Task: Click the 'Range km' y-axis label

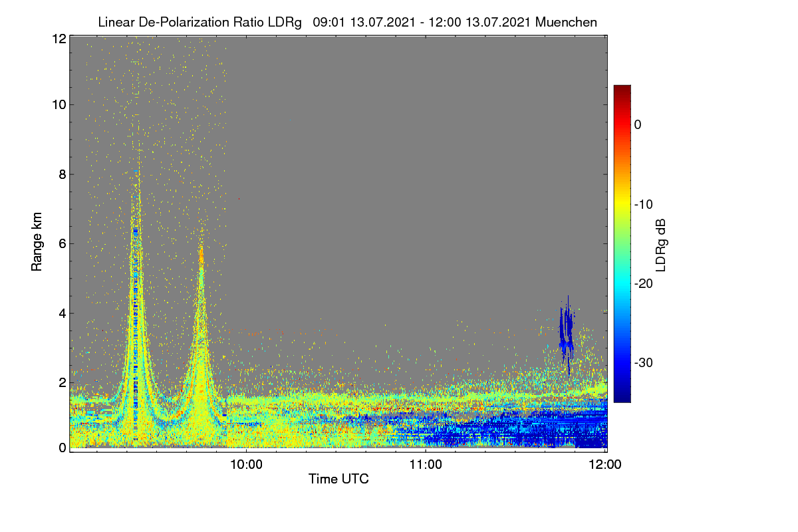Action: (37, 242)
